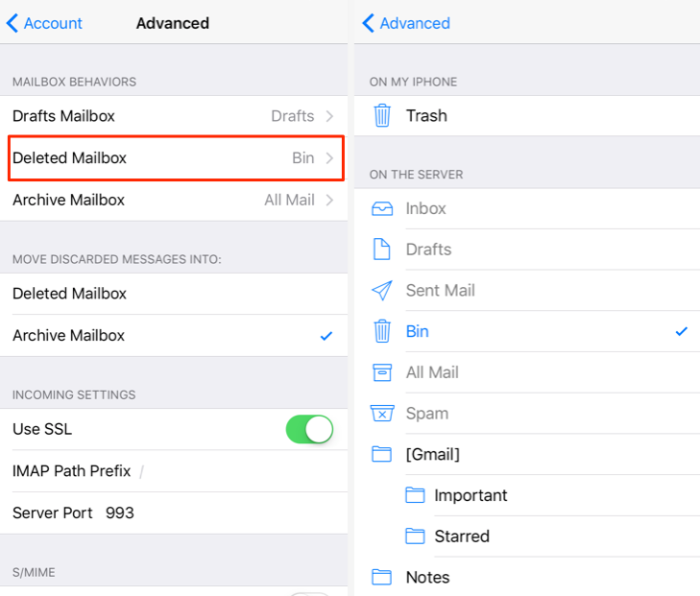Tap the Starred folder icon
The image size is (700, 596).
tap(415, 536)
